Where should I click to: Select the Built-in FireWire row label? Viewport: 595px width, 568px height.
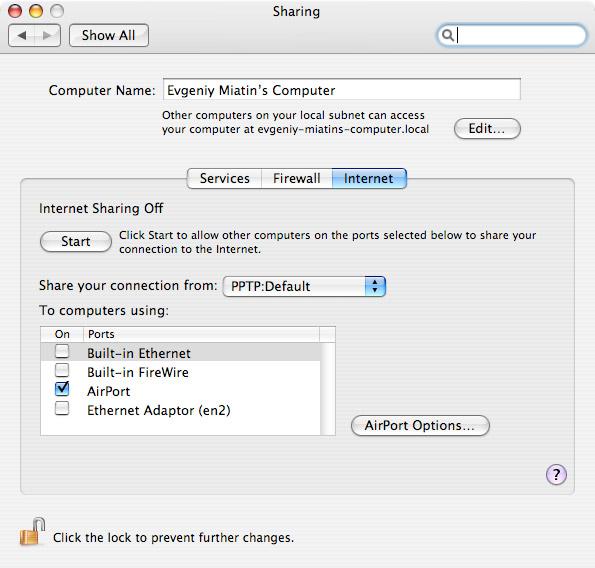138,373
